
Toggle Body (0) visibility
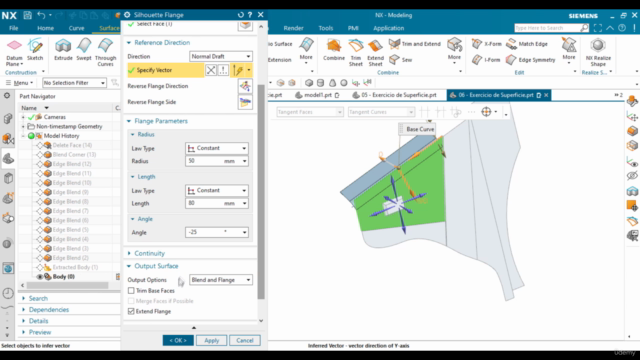40,277
